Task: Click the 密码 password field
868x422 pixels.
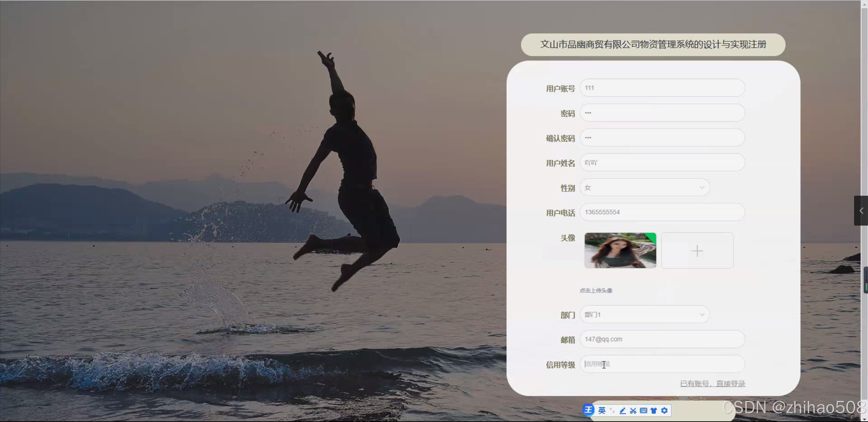Action: [662, 113]
